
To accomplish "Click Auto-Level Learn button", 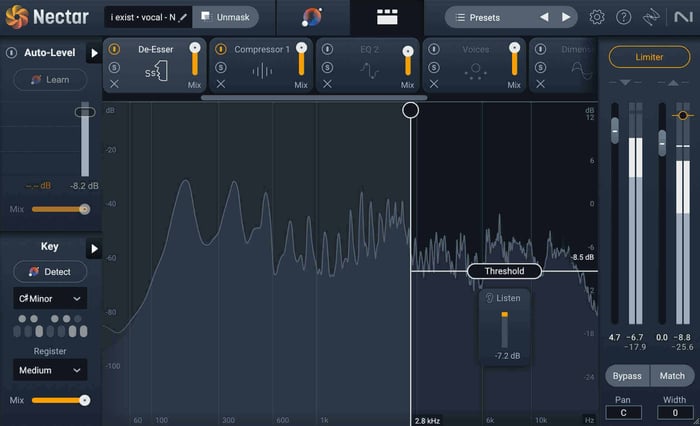I will click(x=50, y=79).
